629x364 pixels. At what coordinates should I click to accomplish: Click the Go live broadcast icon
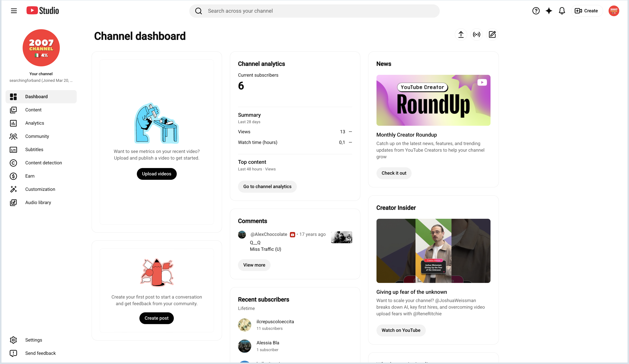(477, 34)
